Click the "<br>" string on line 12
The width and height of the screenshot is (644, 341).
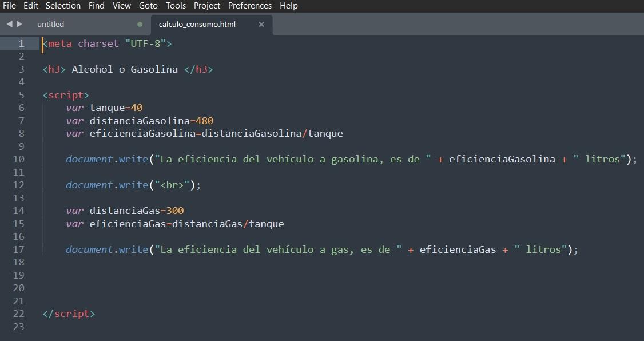[x=172, y=185]
